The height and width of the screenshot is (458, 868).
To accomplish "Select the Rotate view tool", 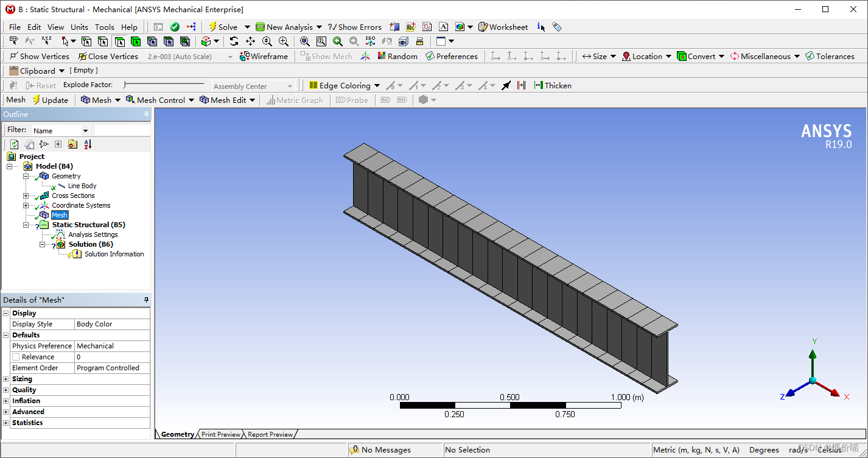I will point(234,41).
